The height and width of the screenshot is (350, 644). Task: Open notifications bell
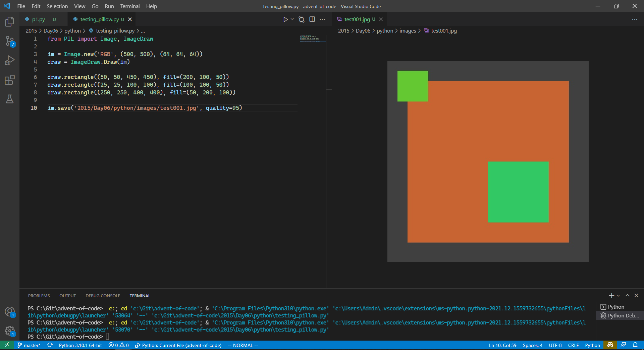point(635,345)
